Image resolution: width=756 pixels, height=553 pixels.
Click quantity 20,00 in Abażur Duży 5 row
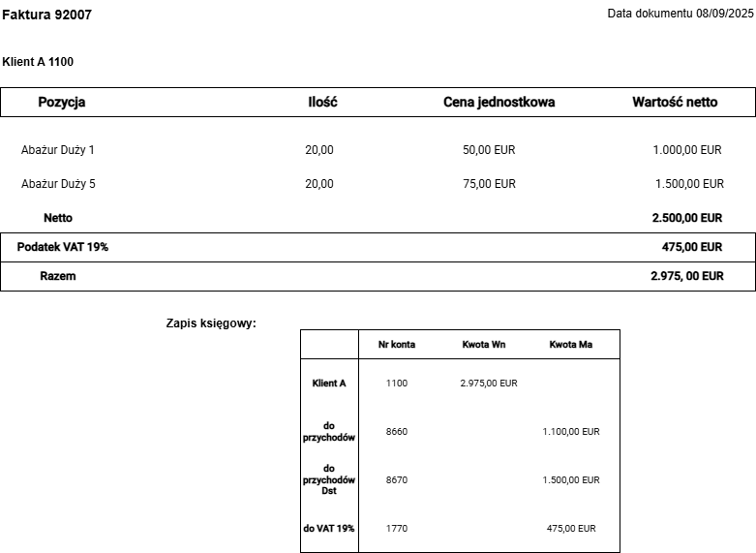click(x=319, y=184)
